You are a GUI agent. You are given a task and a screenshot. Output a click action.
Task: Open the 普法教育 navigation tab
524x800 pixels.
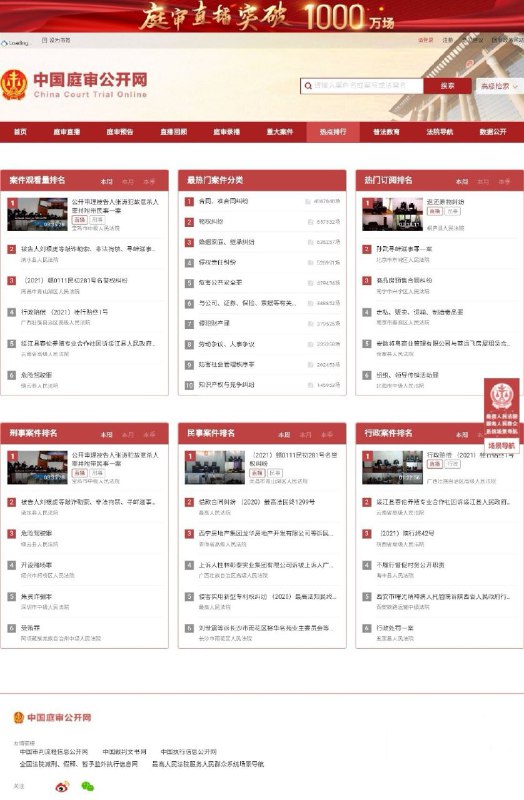(386, 132)
